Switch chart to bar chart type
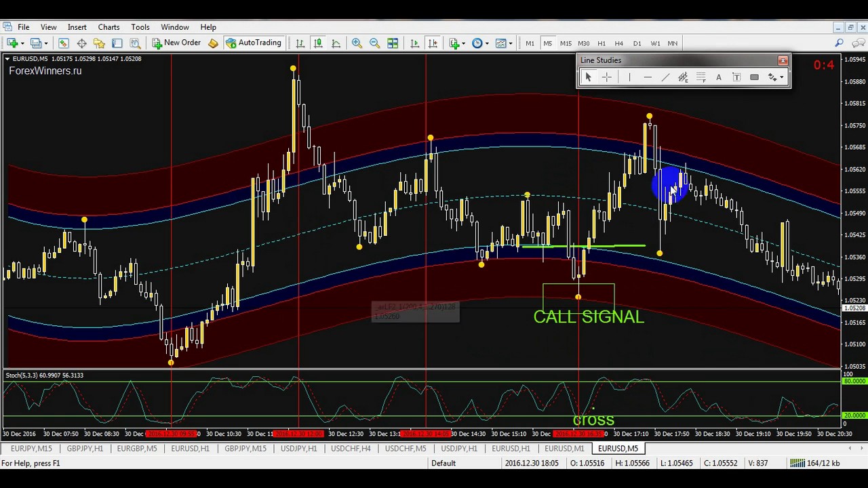The image size is (868, 488). (x=300, y=43)
